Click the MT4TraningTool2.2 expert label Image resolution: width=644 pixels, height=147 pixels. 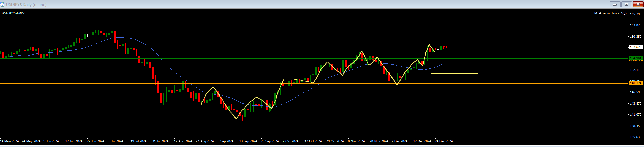coord(608,13)
